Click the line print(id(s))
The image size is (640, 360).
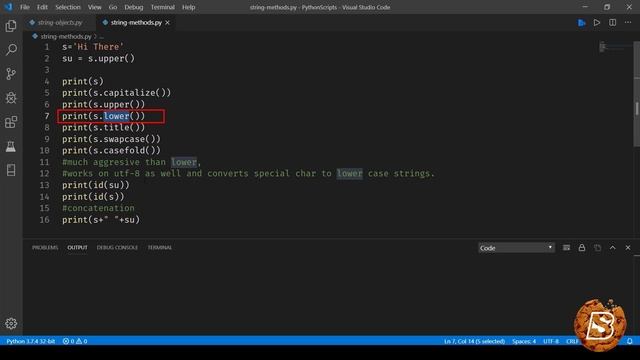coord(93,197)
